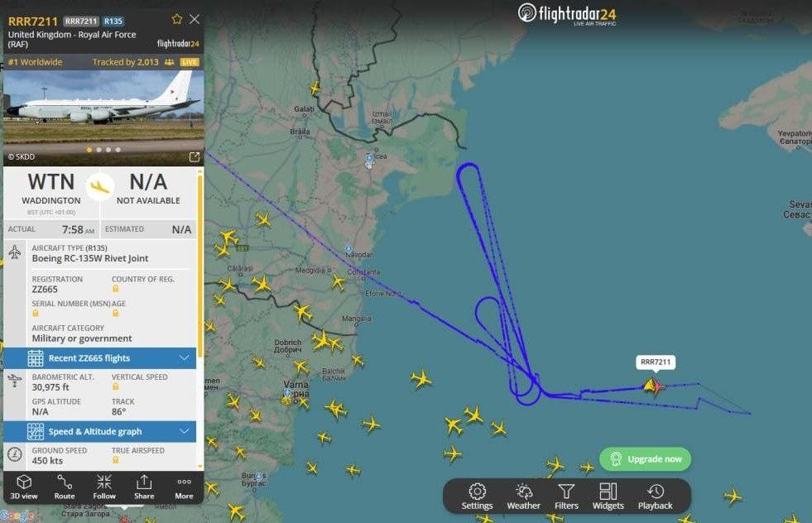Screen dimensions: 812x523
Task: Share this flight
Action: pos(144,487)
